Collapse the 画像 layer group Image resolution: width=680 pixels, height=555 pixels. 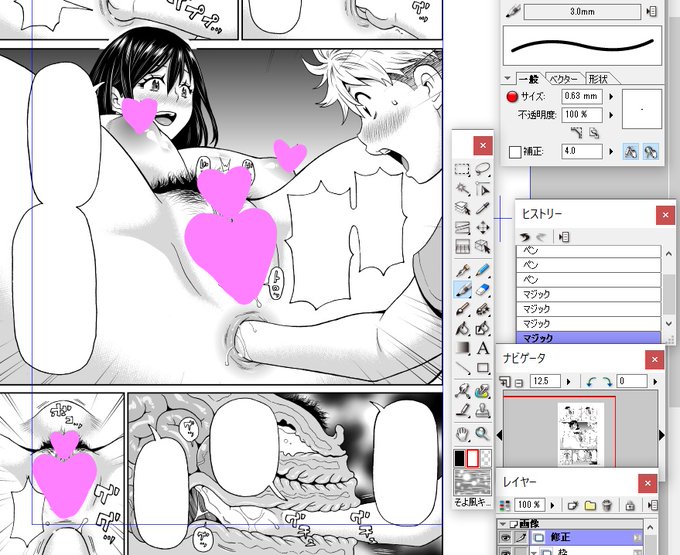pos(503,524)
